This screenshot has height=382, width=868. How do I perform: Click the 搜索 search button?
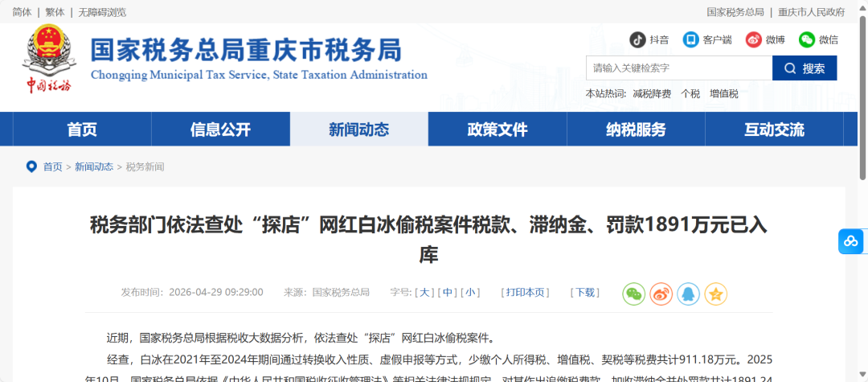(805, 68)
